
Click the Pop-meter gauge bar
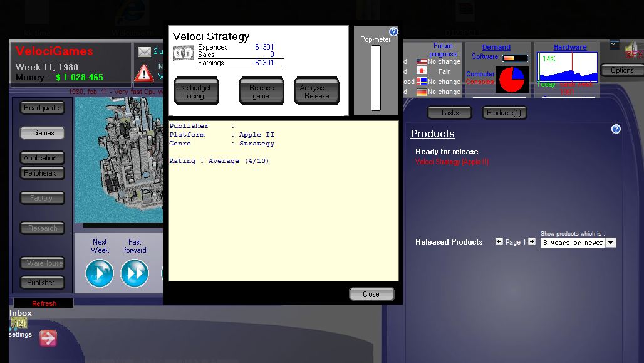coord(375,78)
